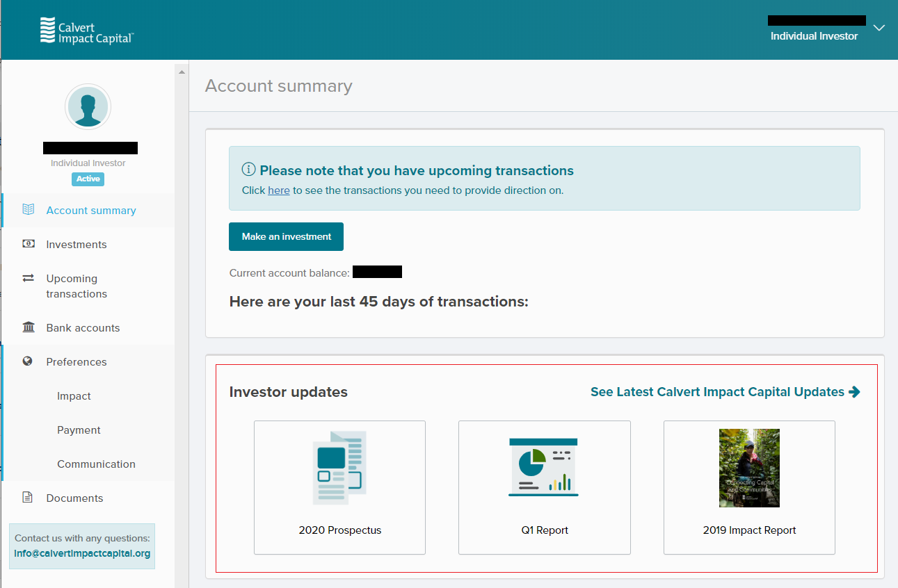Image resolution: width=898 pixels, height=588 pixels.
Task: Click the Upcoming transactions arrows icon
Action: [29, 278]
